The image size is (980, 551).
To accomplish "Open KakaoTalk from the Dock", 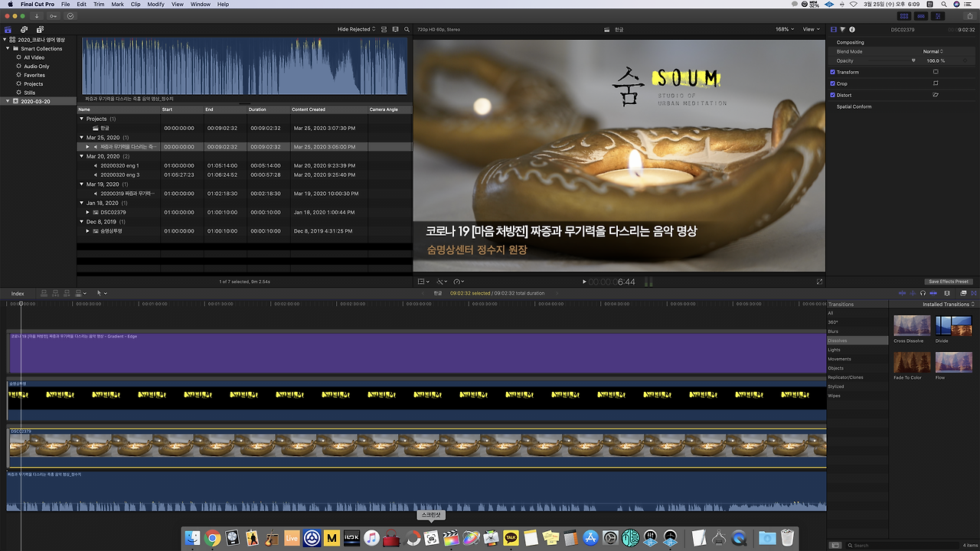I will 510,538.
